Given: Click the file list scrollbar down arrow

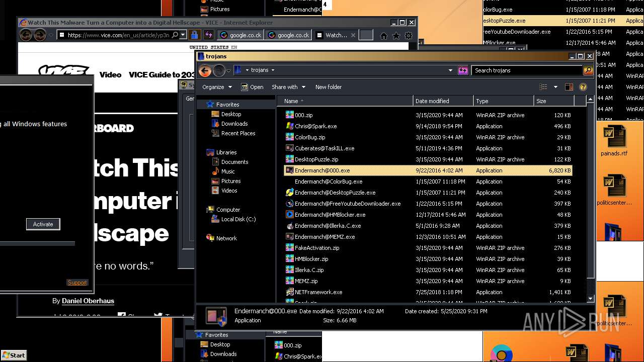Looking at the screenshot, I should (x=591, y=299).
